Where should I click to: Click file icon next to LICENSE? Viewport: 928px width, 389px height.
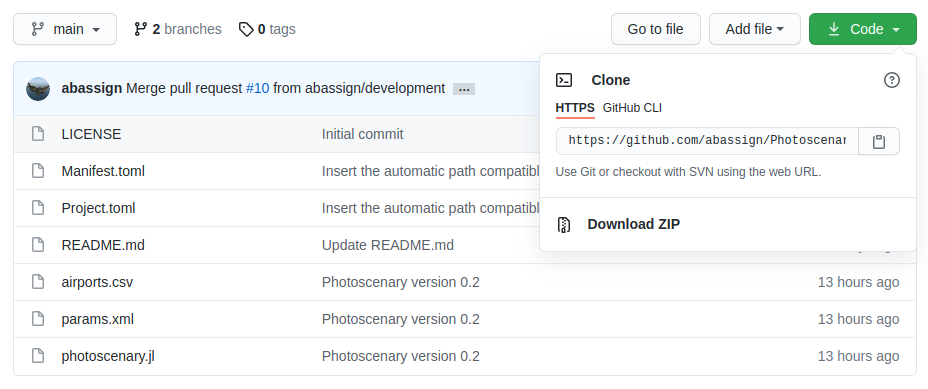(x=38, y=134)
